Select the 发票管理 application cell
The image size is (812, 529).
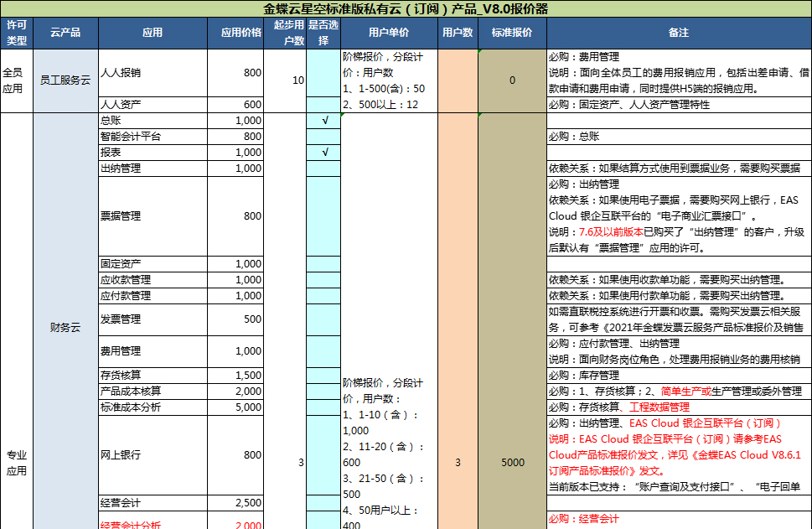[x=153, y=319]
